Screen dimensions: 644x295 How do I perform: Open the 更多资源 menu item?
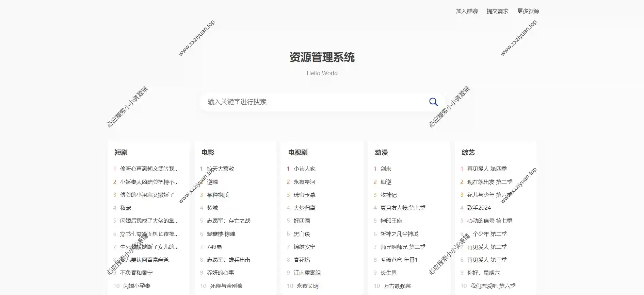coord(528,11)
